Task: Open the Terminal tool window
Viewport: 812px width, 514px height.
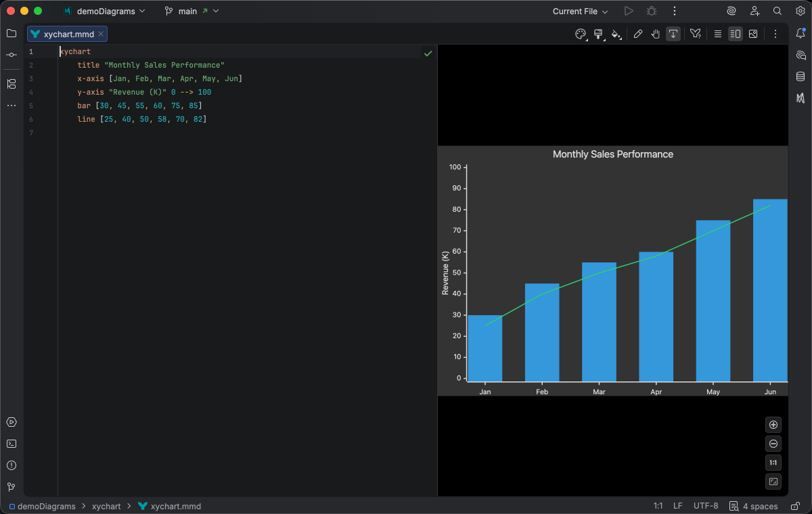Action: pyautogui.click(x=12, y=444)
